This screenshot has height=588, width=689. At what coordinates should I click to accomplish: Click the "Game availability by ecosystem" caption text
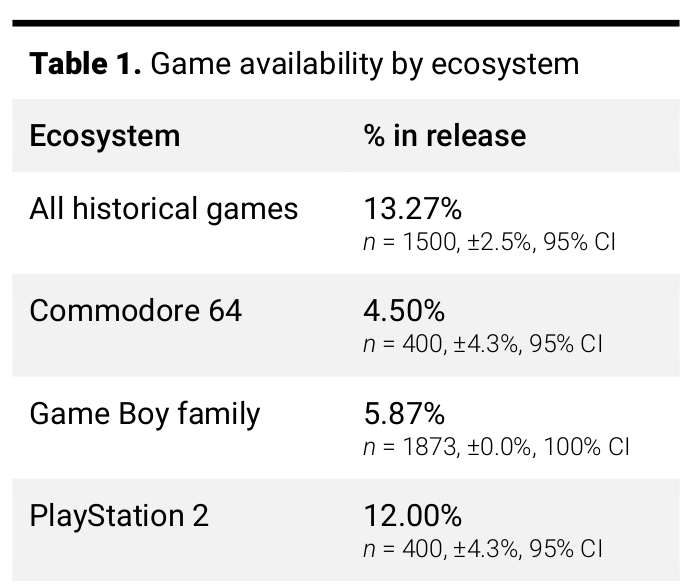click(x=364, y=64)
